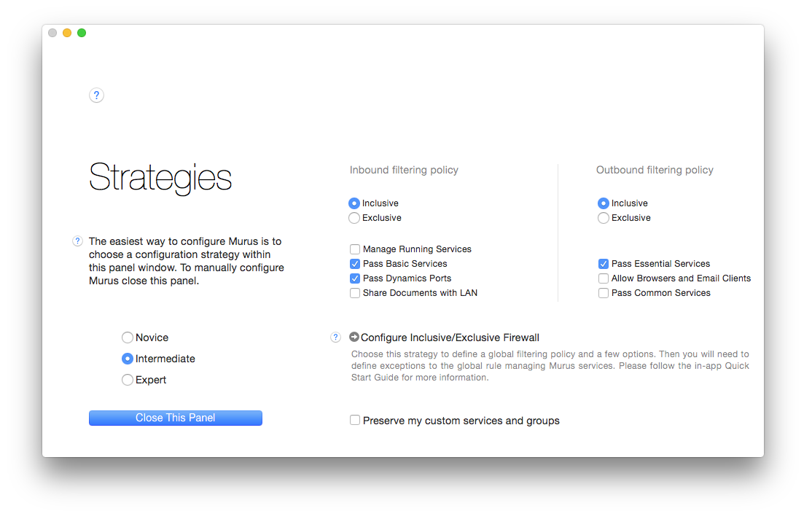Select the Expert strategy level
The height and width of the screenshot is (511, 812).
pos(128,380)
